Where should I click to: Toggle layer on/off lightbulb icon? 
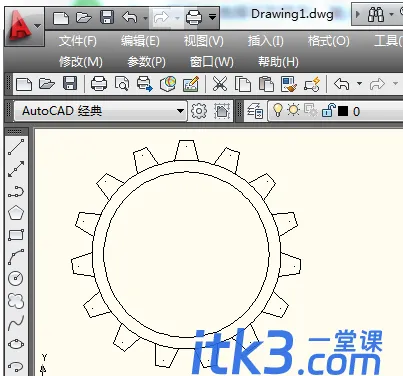277,110
